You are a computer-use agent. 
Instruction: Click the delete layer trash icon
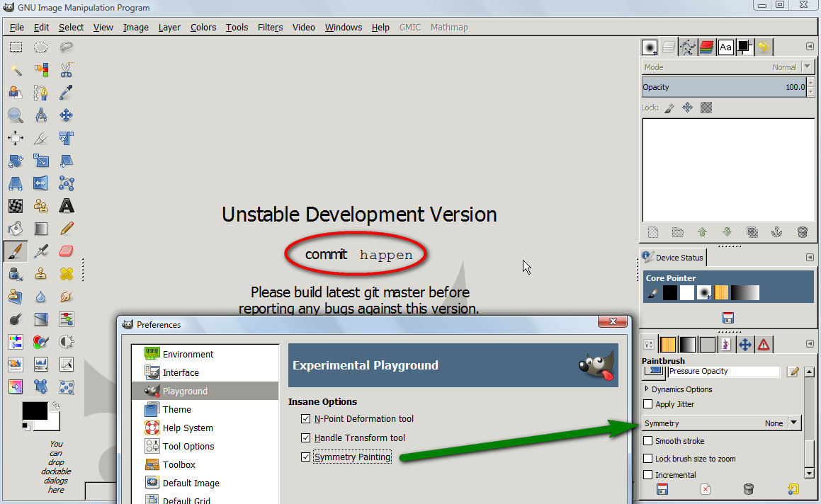[x=802, y=232]
